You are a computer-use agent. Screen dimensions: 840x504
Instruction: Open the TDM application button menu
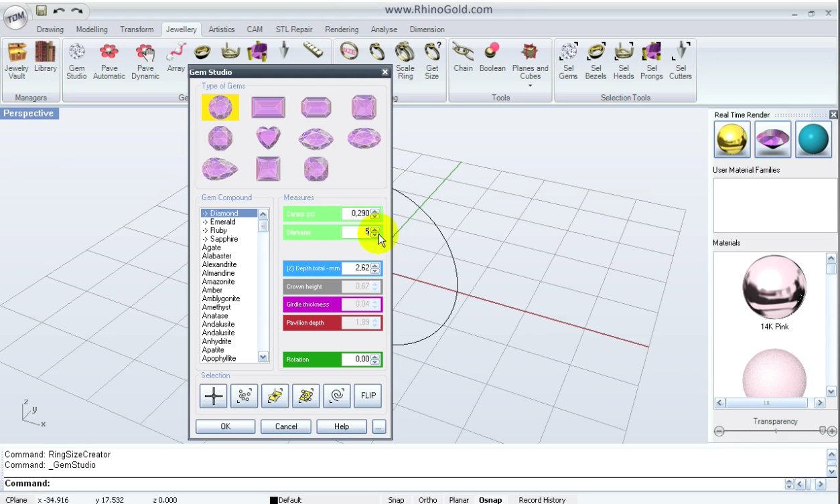pos(15,19)
